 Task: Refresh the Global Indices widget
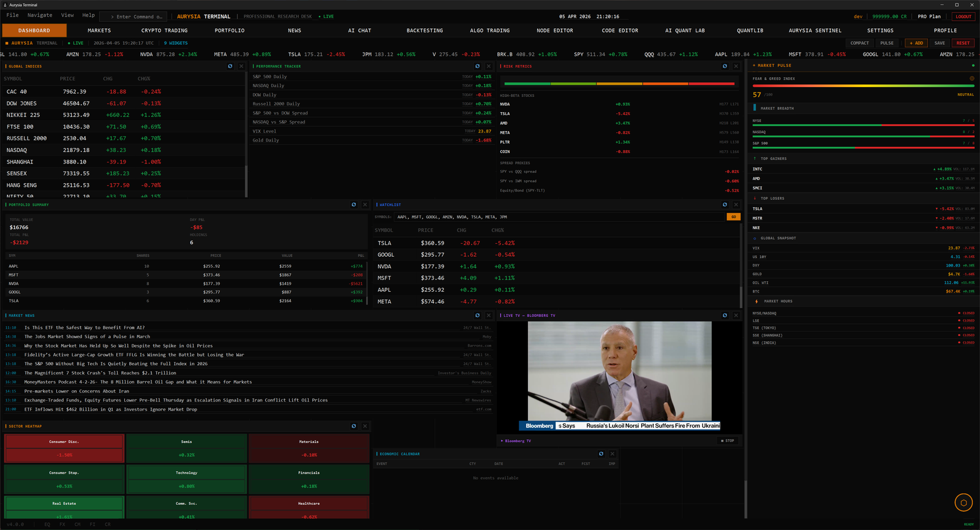click(x=230, y=66)
